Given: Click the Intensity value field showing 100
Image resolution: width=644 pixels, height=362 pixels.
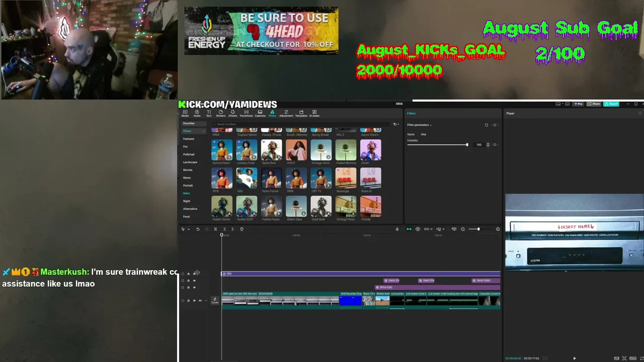Looking at the screenshot, I should coord(479,145).
